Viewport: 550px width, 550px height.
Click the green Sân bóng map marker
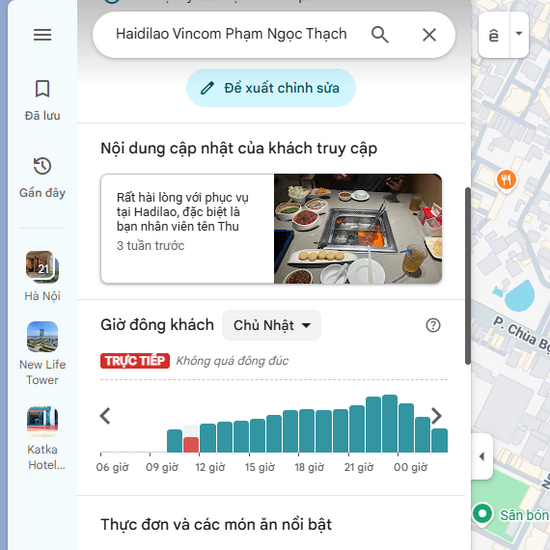click(483, 514)
